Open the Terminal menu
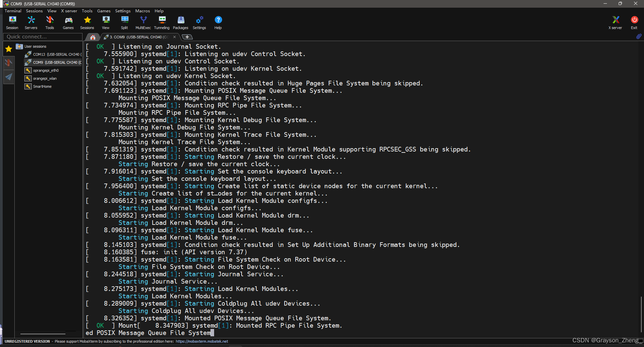This screenshot has width=644, height=347. coord(13,11)
